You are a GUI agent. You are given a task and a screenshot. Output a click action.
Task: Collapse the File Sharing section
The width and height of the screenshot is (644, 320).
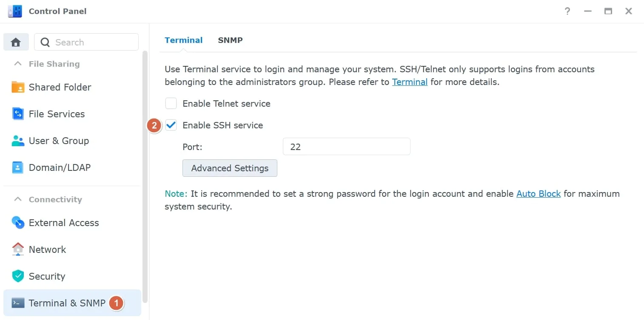click(x=17, y=64)
